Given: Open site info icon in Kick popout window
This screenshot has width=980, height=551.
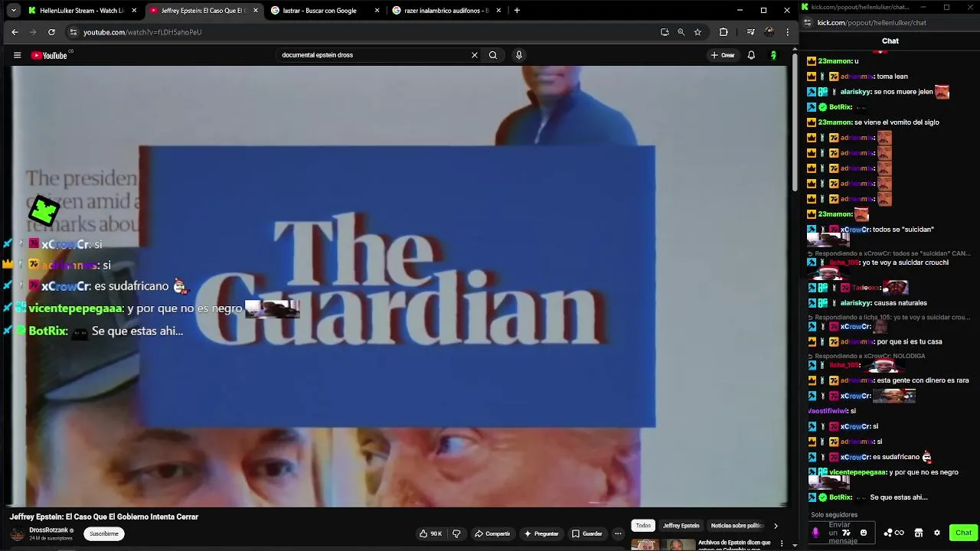Looking at the screenshot, I should click(x=808, y=23).
